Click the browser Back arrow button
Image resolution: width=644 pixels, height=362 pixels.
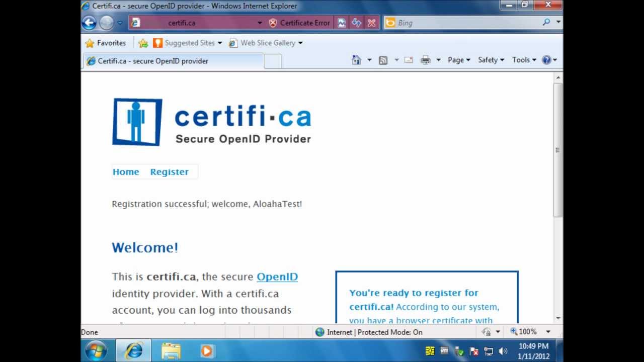89,23
